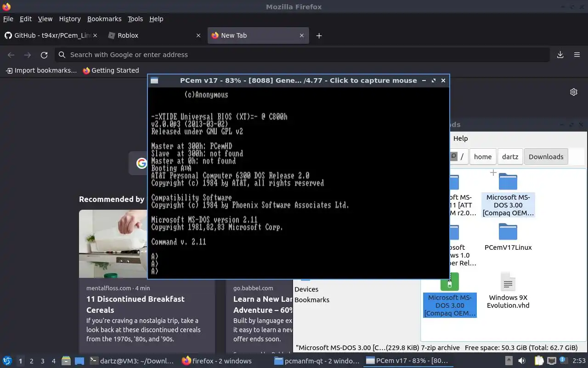The image size is (588, 368).
Task: Switch to the dartz@VM3 terminal taskbar entry
Action: click(132, 361)
